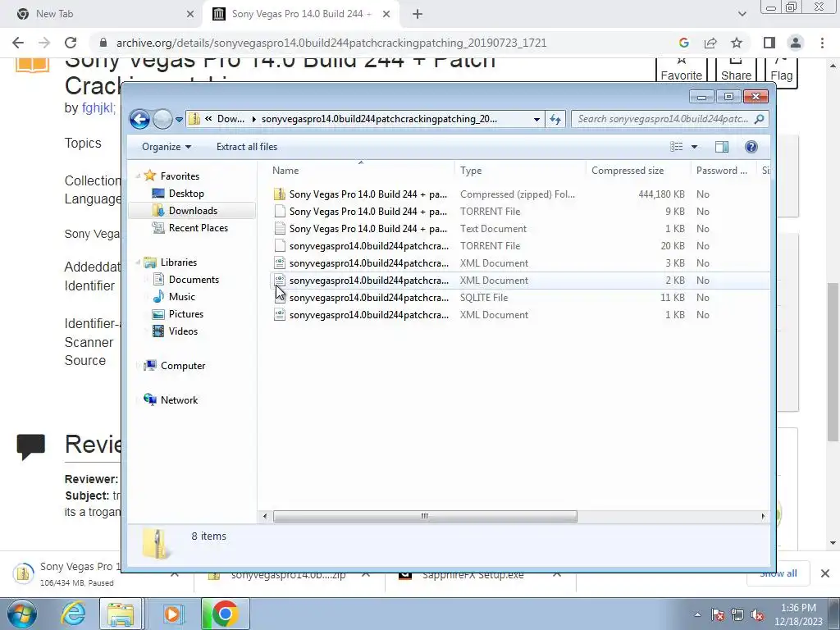Screen dimensions: 840x630
Task: Close the Sony Vegas Pro browser tab
Action: pyautogui.click(x=386, y=14)
